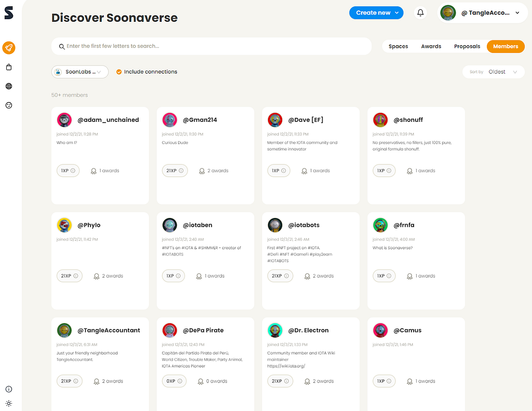
Task: Switch to the Awards tab
Action: 431,46
